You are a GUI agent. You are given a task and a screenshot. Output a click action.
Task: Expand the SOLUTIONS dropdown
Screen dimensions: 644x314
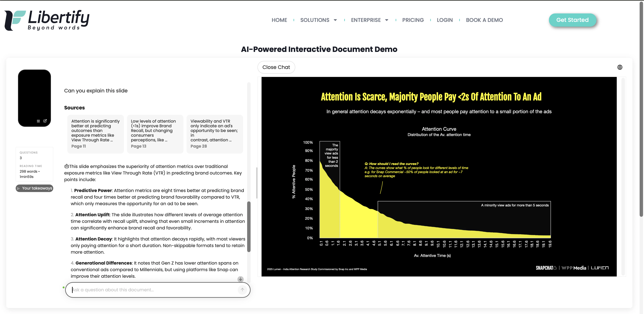(315, 20)
